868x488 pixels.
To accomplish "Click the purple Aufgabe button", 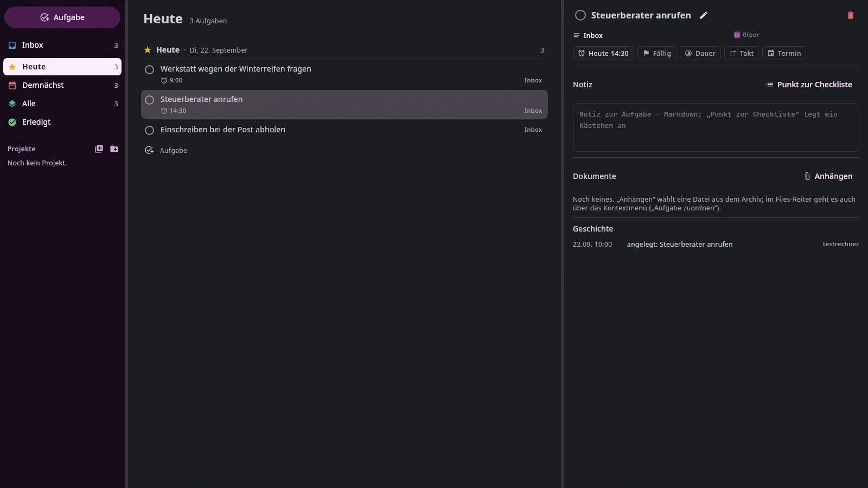I will point(62,17).
